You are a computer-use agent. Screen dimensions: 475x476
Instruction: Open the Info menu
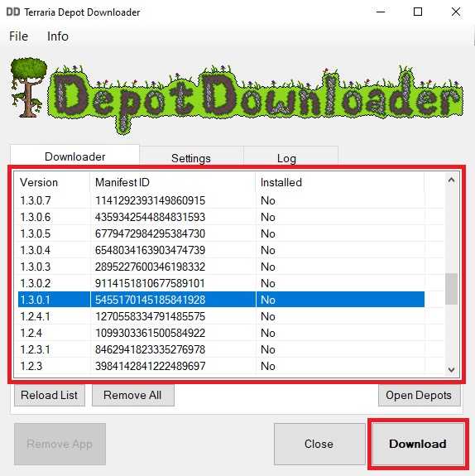(58, 36)
